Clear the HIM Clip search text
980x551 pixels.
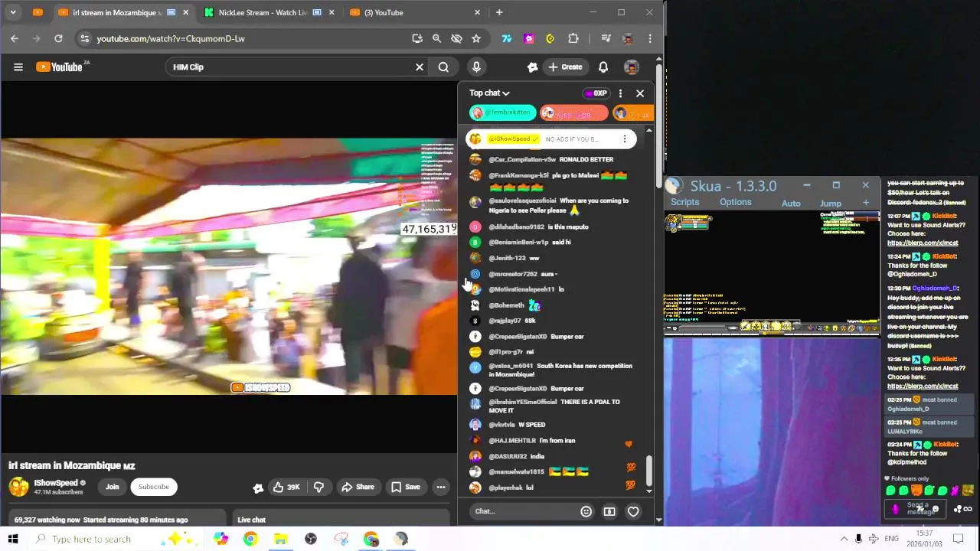tap(420, 67)
